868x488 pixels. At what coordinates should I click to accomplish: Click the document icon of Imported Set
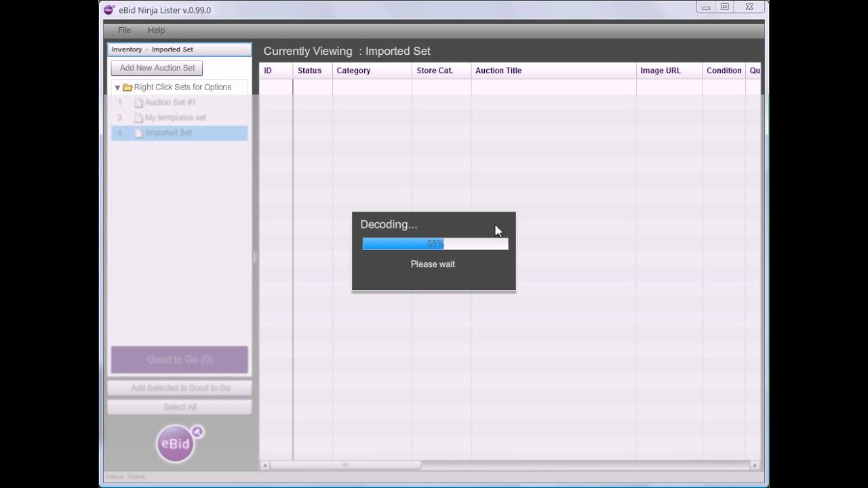(138, 134)
